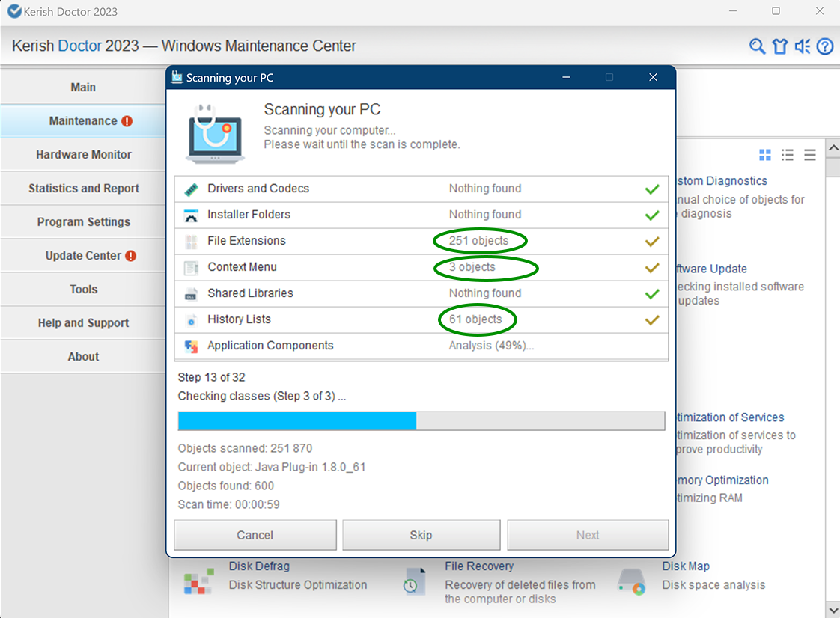Click 'Scan time: 00:00:59' text

pos(229,504)
